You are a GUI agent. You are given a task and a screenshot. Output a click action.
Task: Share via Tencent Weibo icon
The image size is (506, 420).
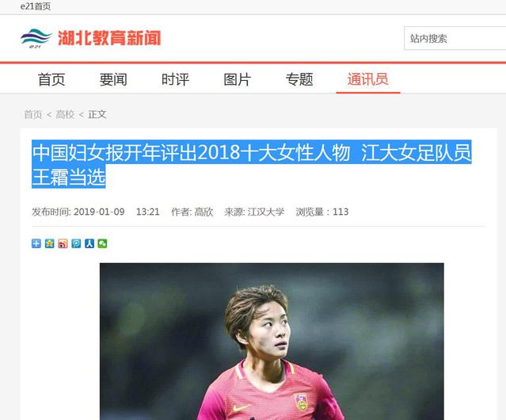pyautogui.click(x=76, y=243)
